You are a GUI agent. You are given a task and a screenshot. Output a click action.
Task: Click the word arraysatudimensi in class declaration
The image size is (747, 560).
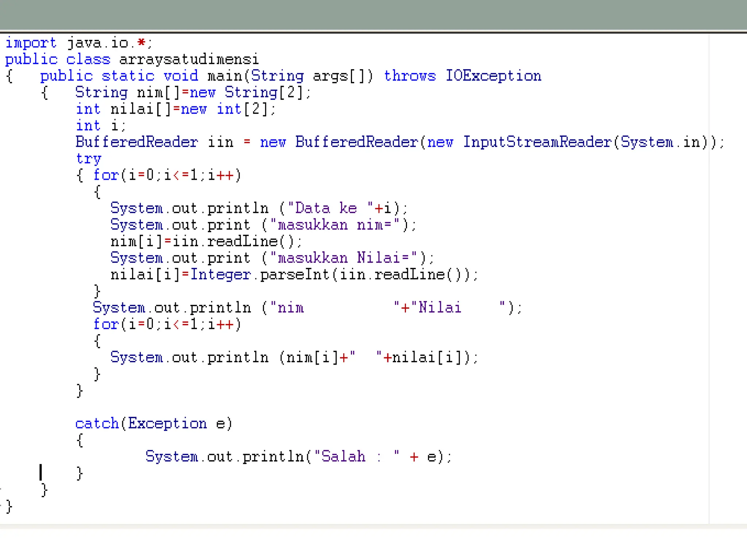click(x=189, y=59)
